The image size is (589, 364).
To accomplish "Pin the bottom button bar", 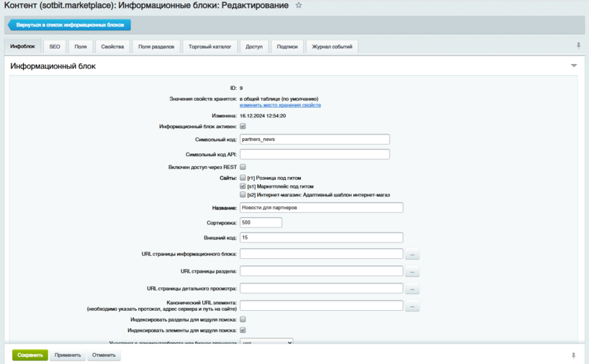I will click(x=573, y=355).
